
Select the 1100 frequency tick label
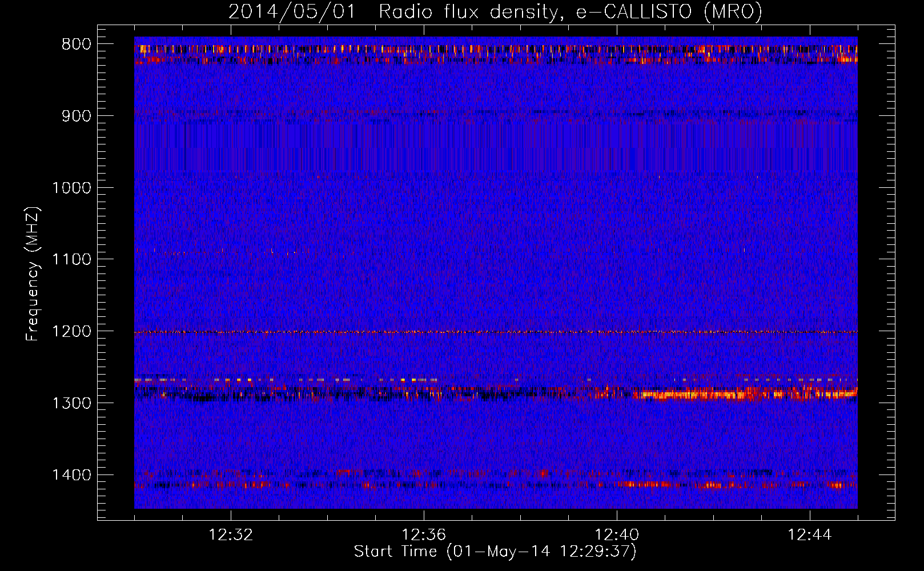(x=71, y=260)
